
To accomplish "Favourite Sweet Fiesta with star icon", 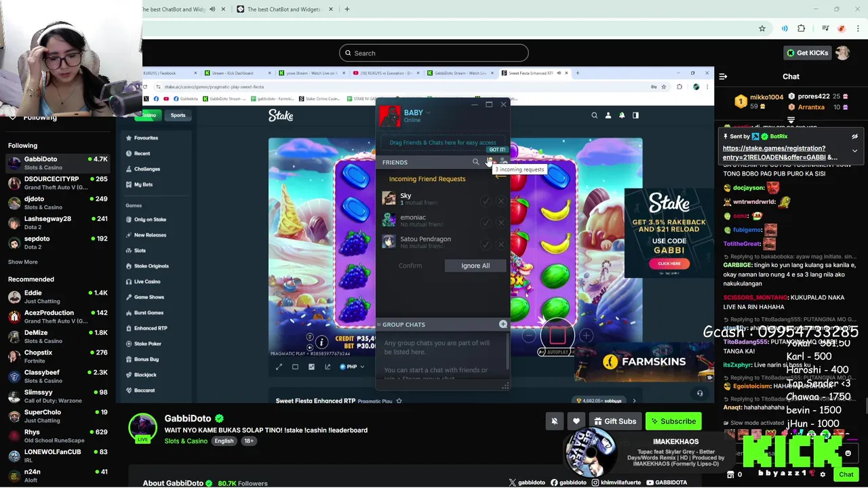I will coord(399,401).
